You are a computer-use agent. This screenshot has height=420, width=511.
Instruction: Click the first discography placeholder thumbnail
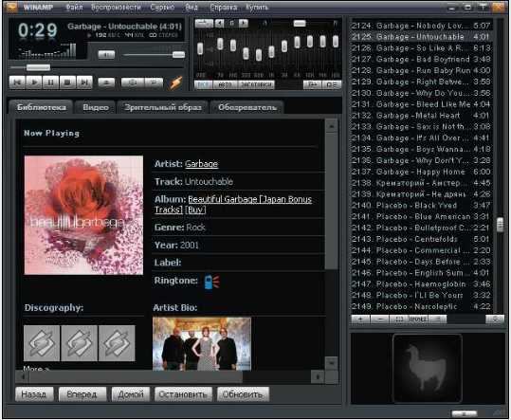pyautogui.click(x=42, y=343)
